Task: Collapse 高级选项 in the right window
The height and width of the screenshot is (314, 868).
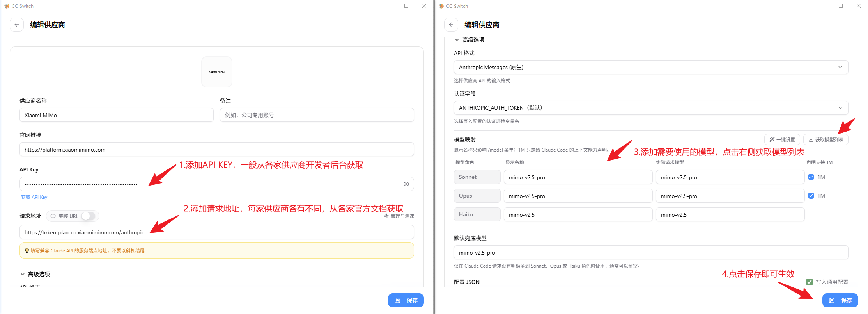Action: 469,40
